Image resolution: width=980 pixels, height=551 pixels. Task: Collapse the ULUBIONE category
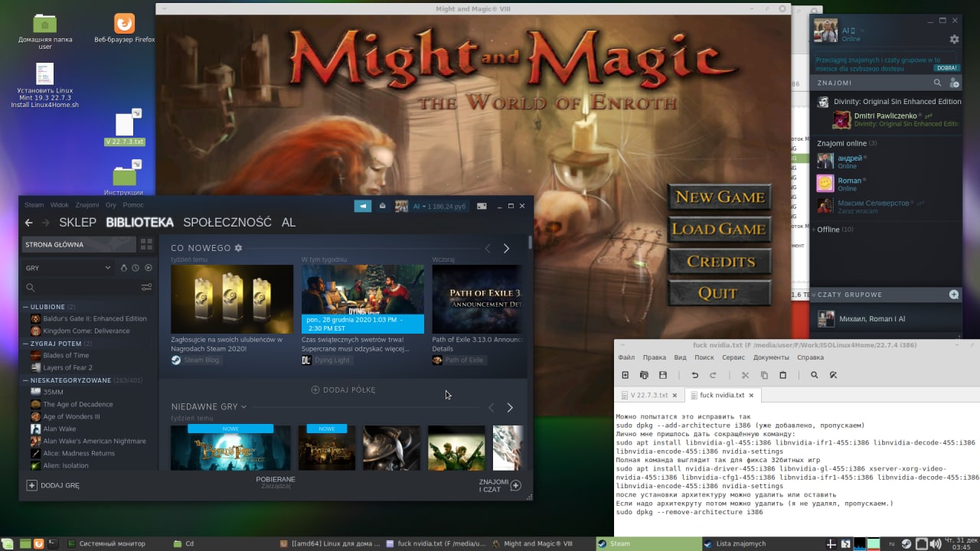tap(25, 307)
